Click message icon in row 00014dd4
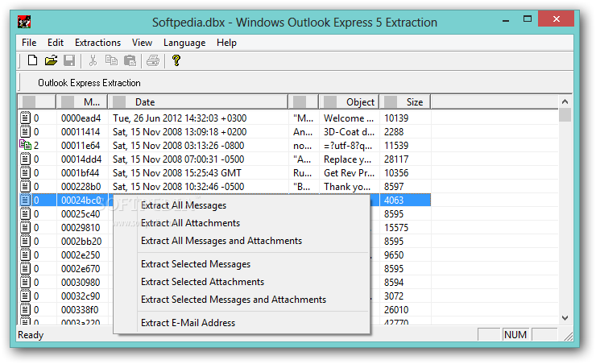596x364 pixels. tap(25, 159)
